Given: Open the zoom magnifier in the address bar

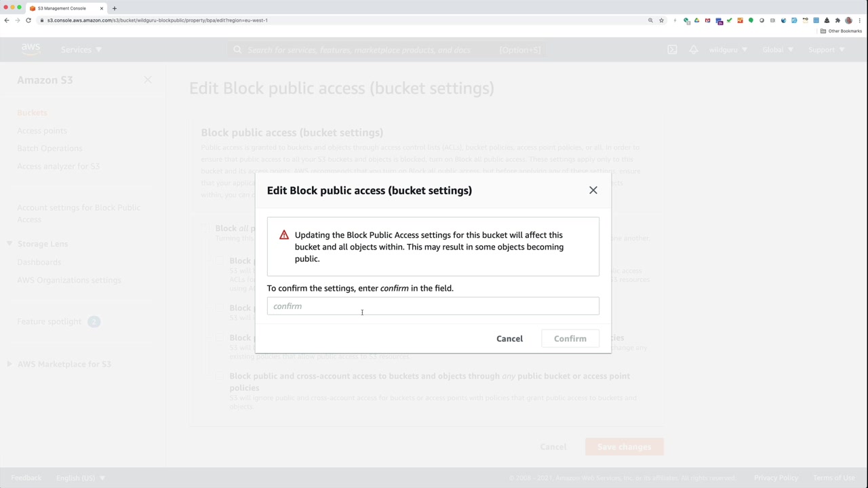Looking at the screenshot, I should (650, 20).
